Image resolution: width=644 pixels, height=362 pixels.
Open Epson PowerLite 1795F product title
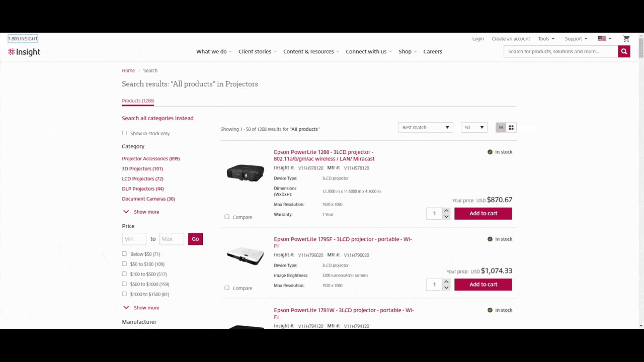343,242
